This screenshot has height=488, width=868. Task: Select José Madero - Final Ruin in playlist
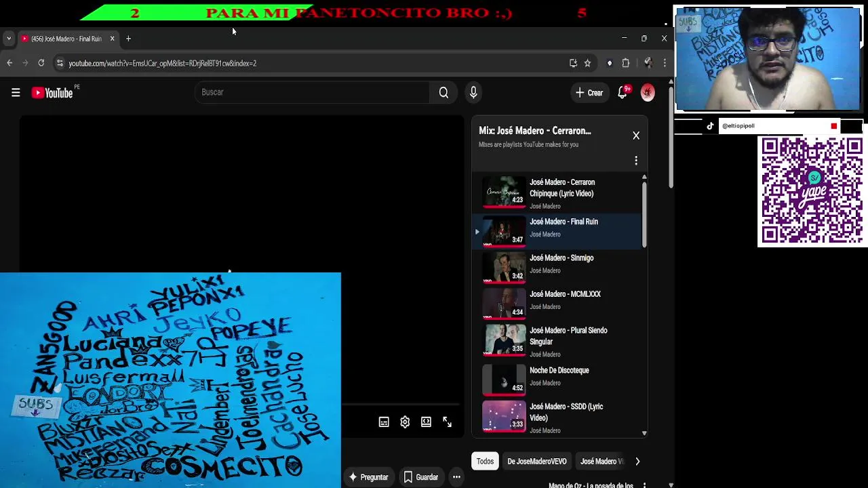click(x=557, y=230)
